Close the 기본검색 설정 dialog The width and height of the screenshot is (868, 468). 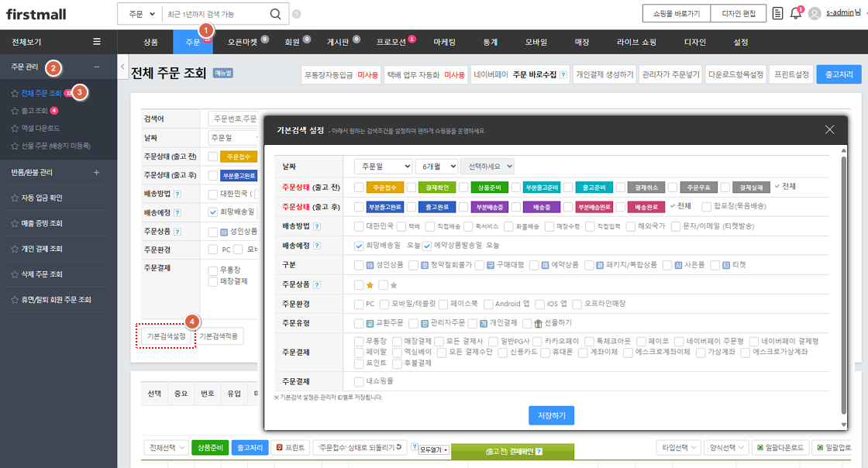click(829, 129)
